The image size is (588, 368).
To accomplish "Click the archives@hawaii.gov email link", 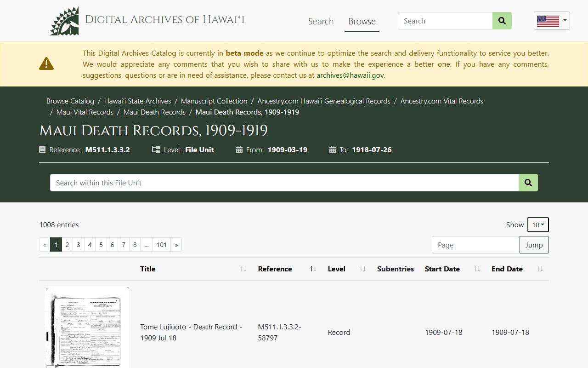I will 350,75.
